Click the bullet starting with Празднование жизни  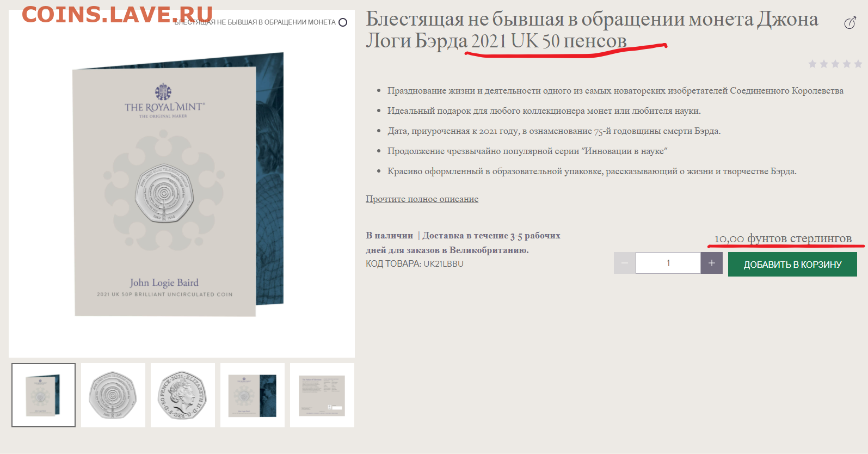pyautogui.click(x=615, y=90)
